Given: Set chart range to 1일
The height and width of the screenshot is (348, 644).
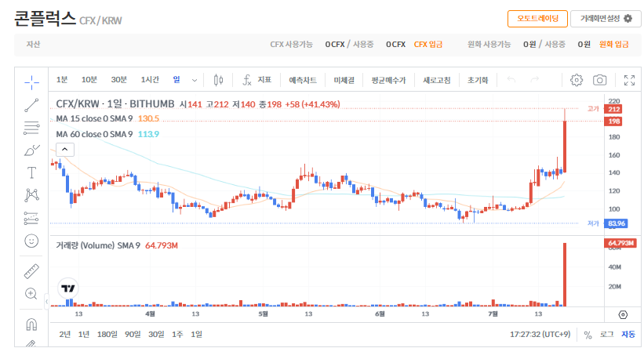Looking at the screenshot, I should pyautogui.click(x=196, y=335).
